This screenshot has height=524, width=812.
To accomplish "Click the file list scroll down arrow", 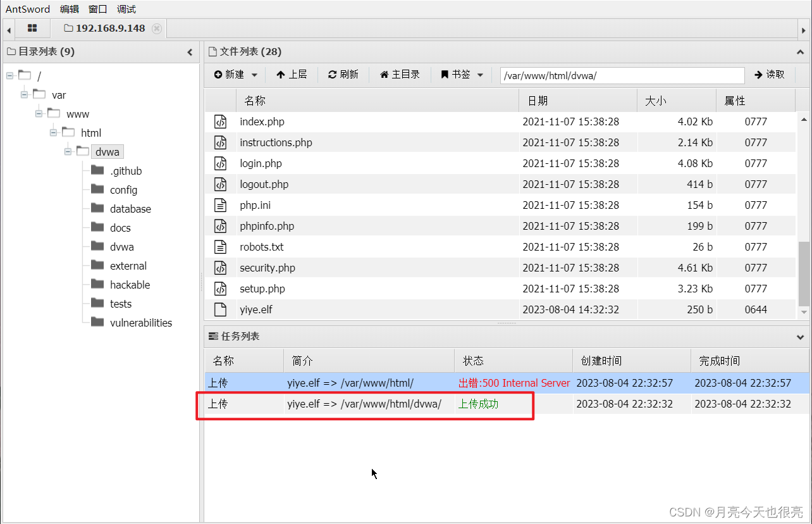I will pos(804,312).
